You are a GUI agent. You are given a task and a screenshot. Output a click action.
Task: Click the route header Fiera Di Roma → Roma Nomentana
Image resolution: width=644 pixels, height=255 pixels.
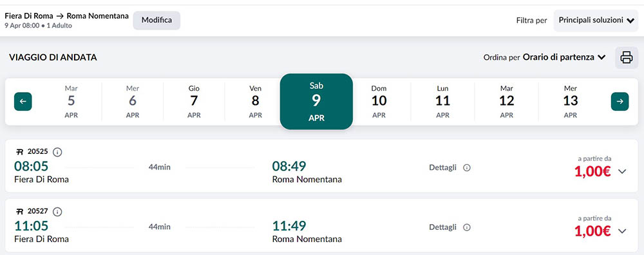click(66, 16)
